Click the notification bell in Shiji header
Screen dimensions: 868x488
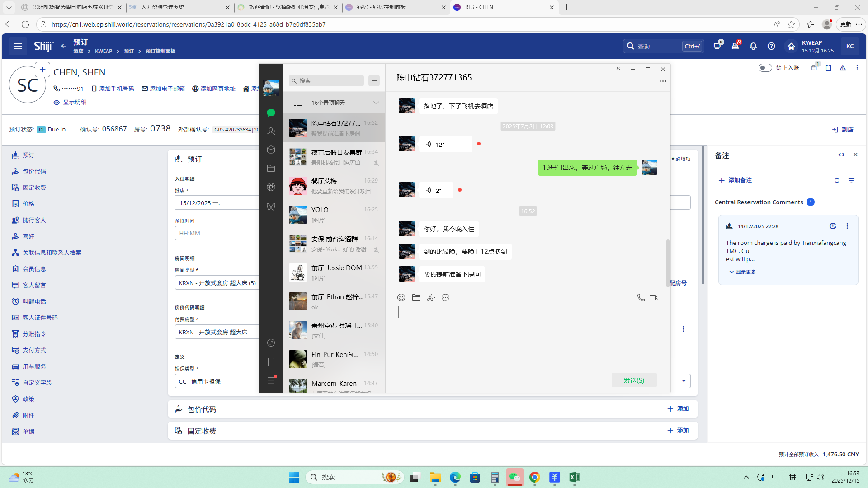click(753, 46)
